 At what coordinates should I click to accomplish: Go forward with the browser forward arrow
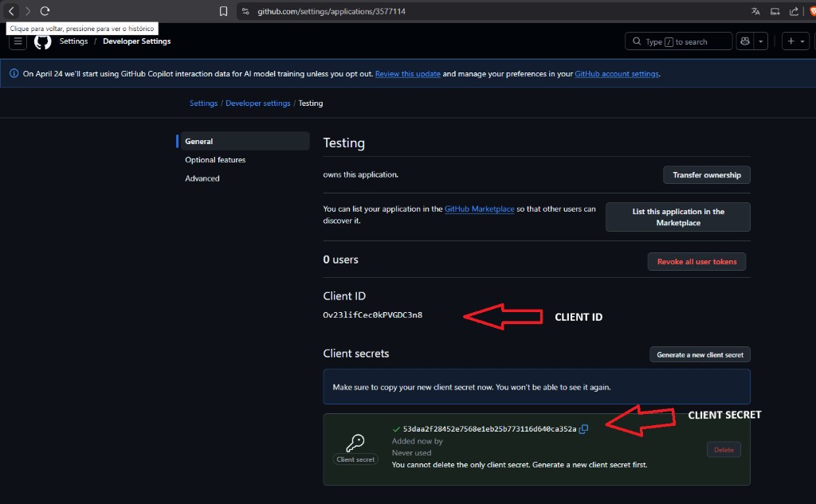coord(28,11)
